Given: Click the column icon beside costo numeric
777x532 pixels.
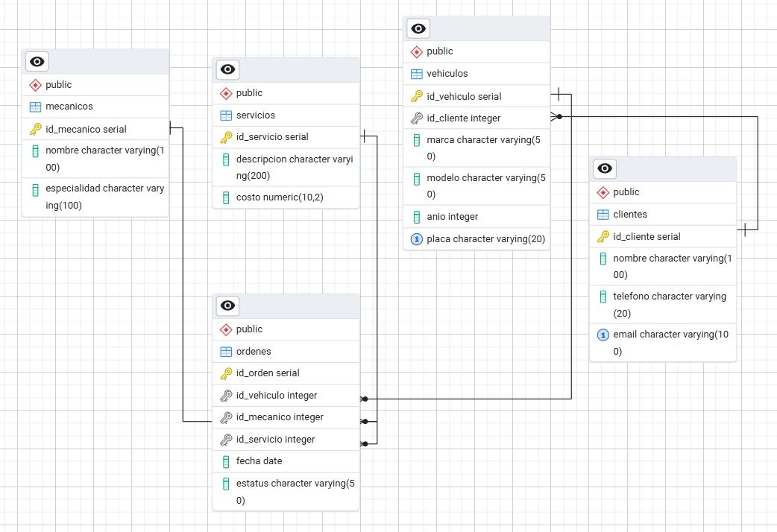Looking at the screenshot, I should click(226, 197).
